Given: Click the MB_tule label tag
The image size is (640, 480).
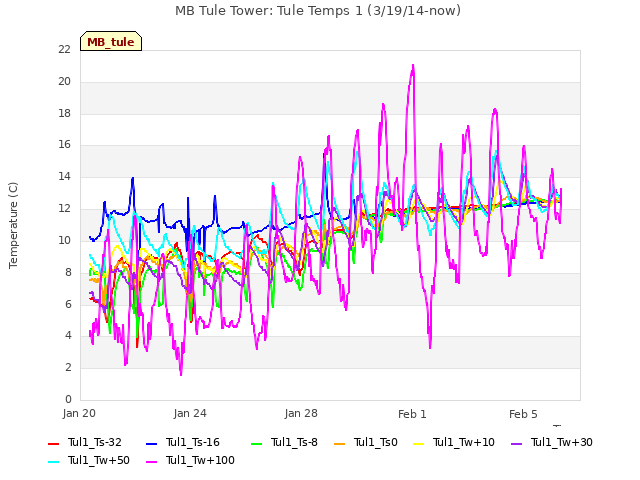Looking at the screenshot, I should tap(111, 41).
